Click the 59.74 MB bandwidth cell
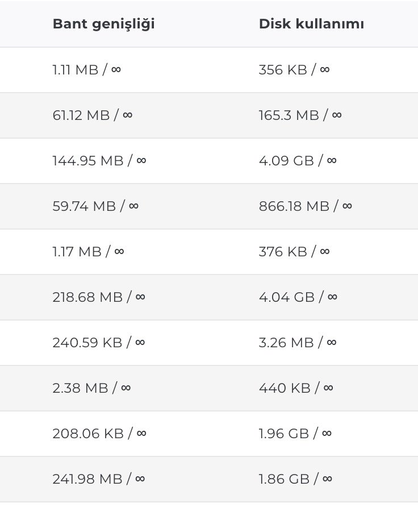This screenshot has width=418, height=532. [x=95, y=206]
